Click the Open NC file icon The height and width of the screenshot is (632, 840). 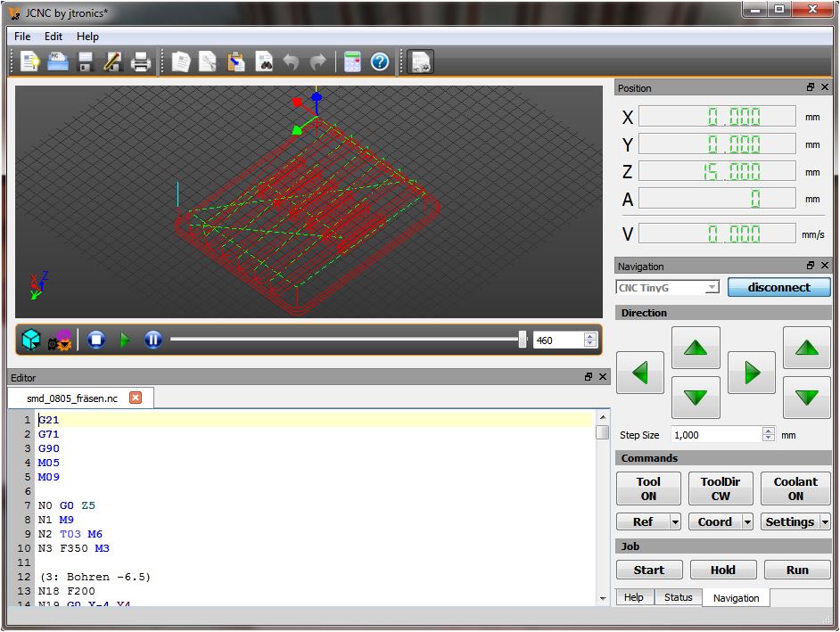pyautogui.click(x=58, y=62)
